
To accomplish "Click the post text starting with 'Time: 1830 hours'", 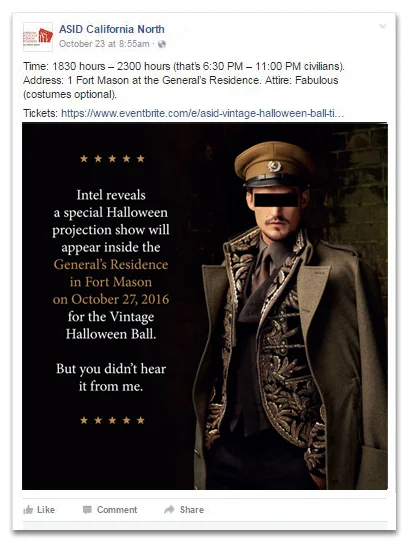I will pos(184,80).
